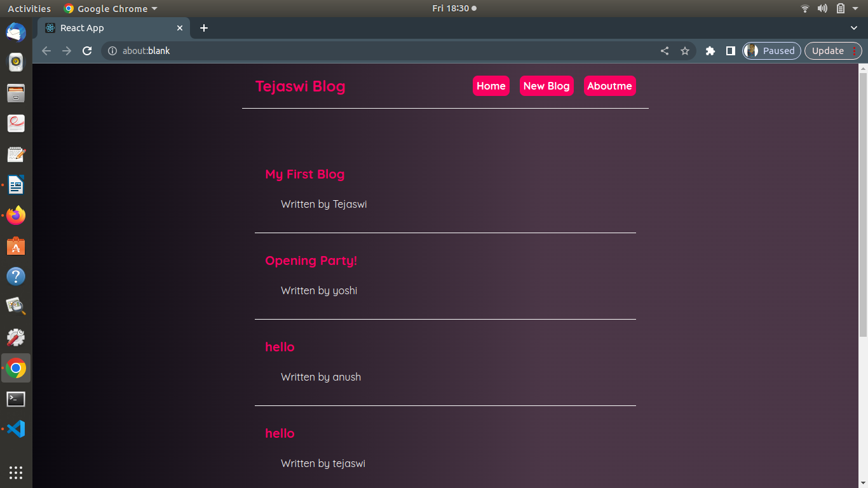Show Applications grid in the dock
Viewport: 868px width, 488px height.
[x=16, y=472]
